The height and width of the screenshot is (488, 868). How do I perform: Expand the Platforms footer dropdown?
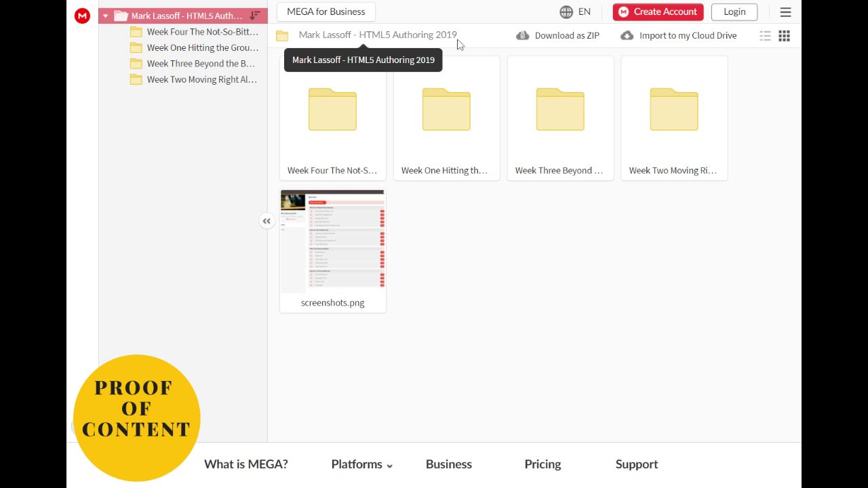tap(362, 464)
